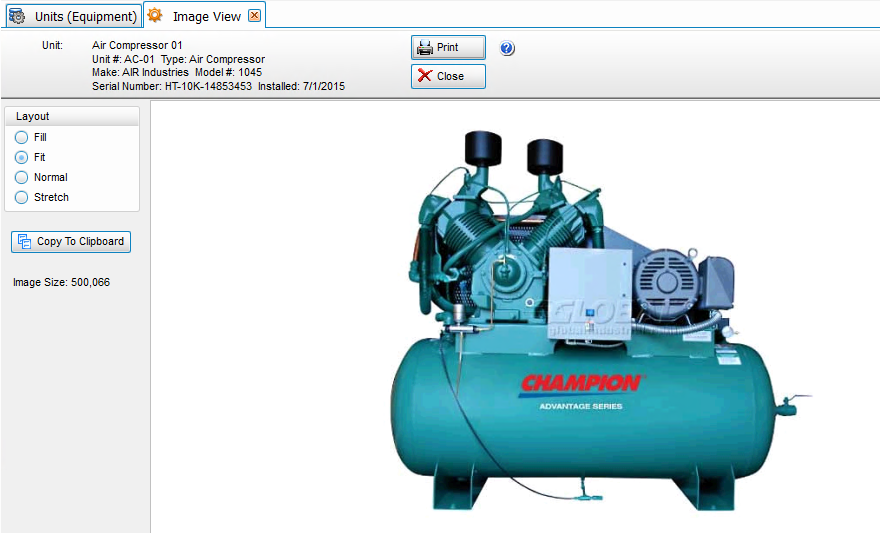Open the Units (Equipment) tab
Viewport: 880px width, 533px height.
coord(74,16)
